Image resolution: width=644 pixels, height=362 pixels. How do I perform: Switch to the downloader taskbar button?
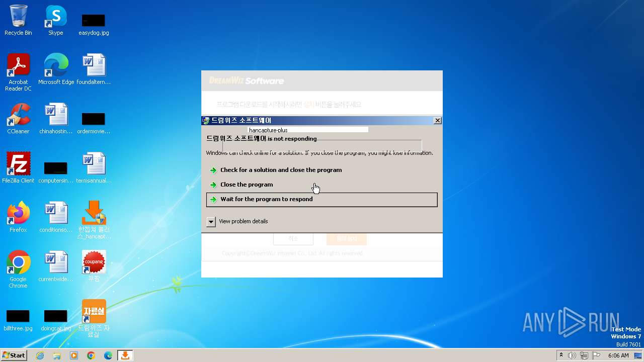(125, 355)
